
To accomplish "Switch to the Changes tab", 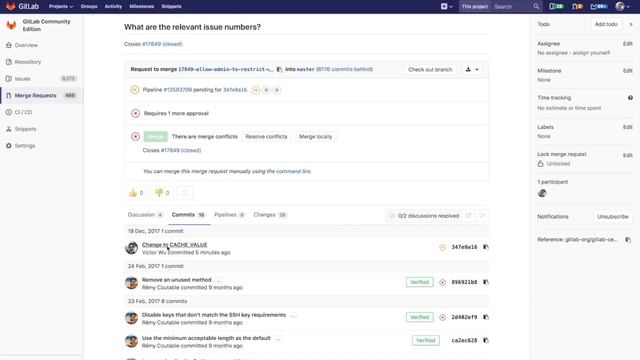I will [x=270, y=215].
